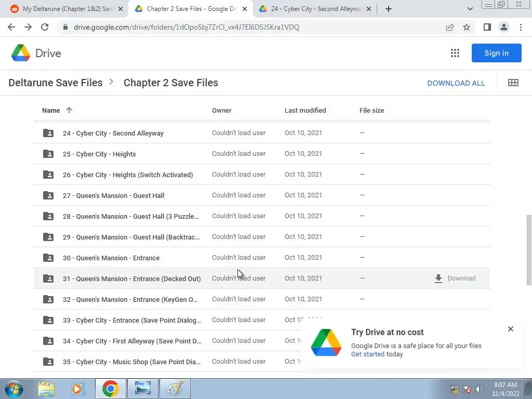Click the Owner column header
Image resolution: width=532 pixels, height=399 pixels.
click(x=221, y=110)
